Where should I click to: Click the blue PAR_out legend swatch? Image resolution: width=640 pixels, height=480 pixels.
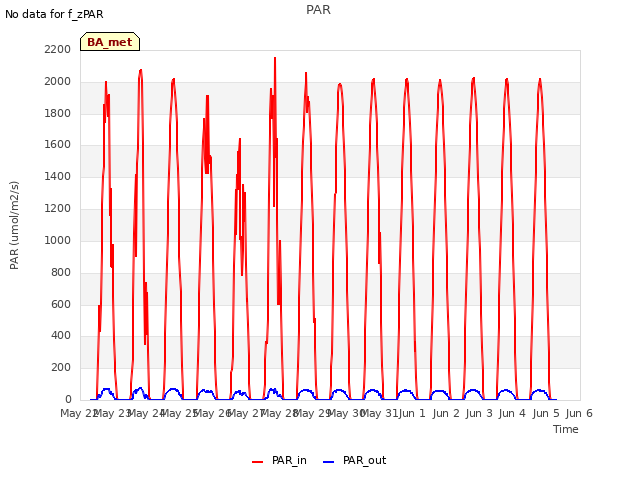(329, 462)
